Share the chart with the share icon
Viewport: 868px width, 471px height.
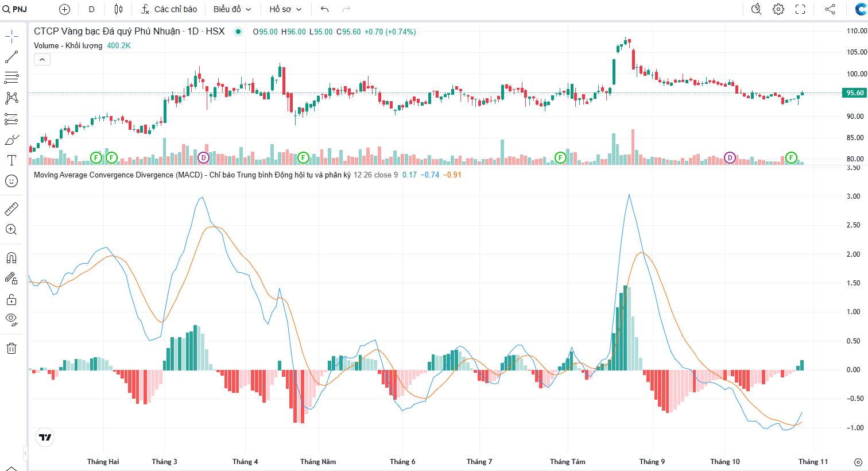(830, 9)
